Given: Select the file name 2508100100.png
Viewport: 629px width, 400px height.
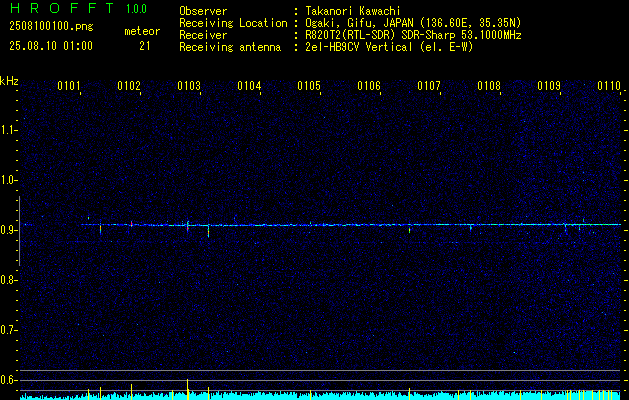Looking at the screenshot, I should 51,27.
